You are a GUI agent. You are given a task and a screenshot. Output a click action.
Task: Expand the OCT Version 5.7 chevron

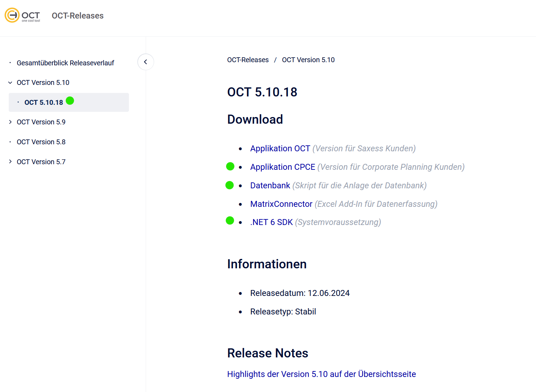point(10,161)
